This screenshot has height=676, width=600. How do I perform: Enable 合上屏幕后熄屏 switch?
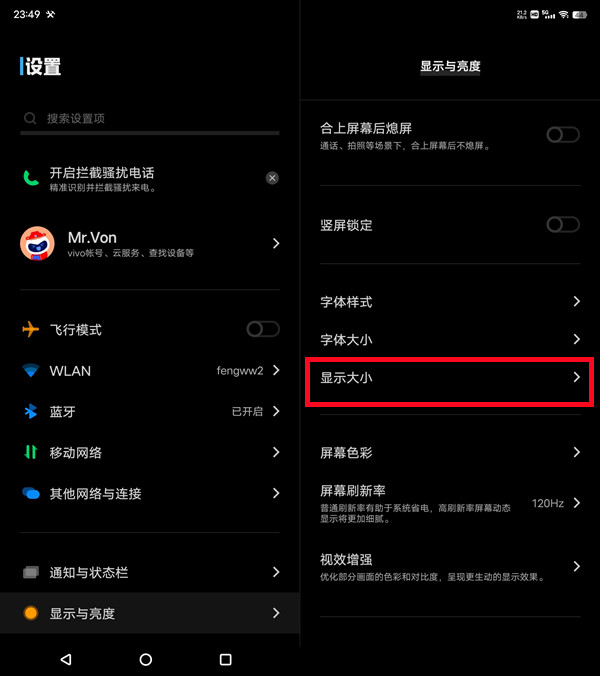(x=563, y=135)
